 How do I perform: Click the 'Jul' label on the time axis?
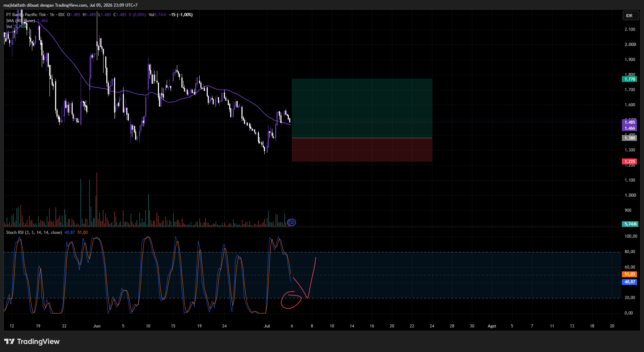click(x=267, y=326)
